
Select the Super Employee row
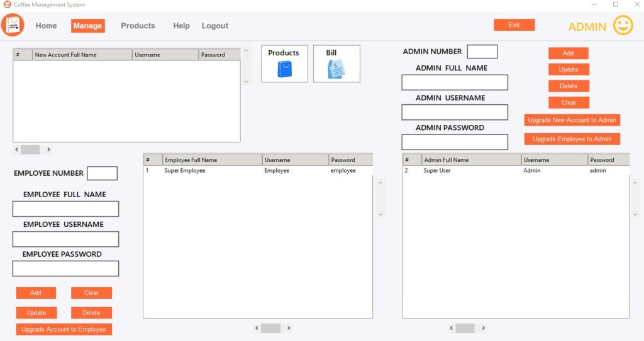click(258, 170)
